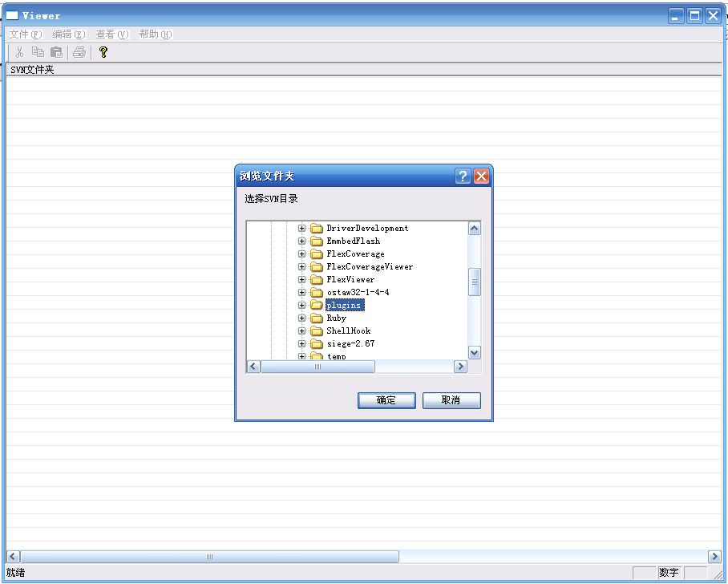
Task: Close the 浏览文件夹 dialog with red X
Action: [481, 176]
